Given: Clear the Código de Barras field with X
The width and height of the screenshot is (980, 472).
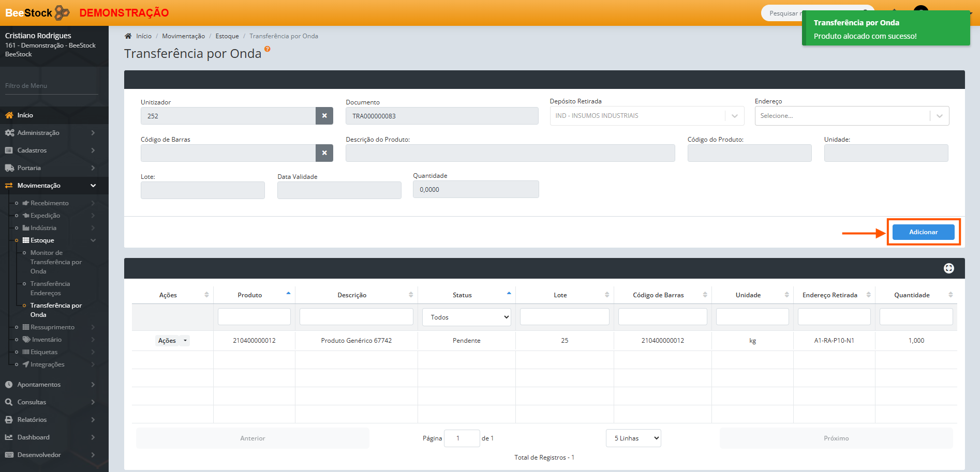Looking at the screenshot, I should [x=324, y=153].
